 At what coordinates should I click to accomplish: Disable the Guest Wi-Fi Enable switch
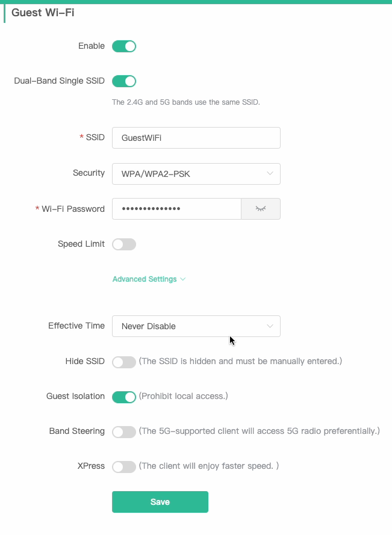tap(124, 46)
